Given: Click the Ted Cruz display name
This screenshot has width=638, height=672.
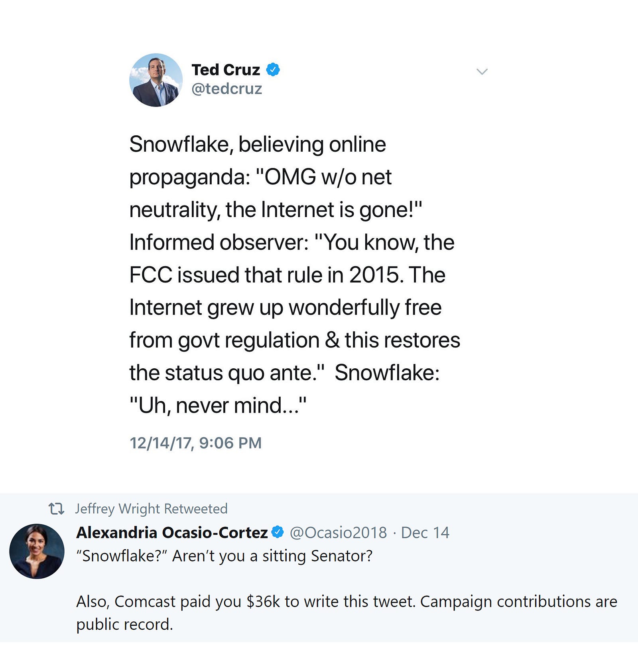Looking at the screenshot, I should [226, 70].
